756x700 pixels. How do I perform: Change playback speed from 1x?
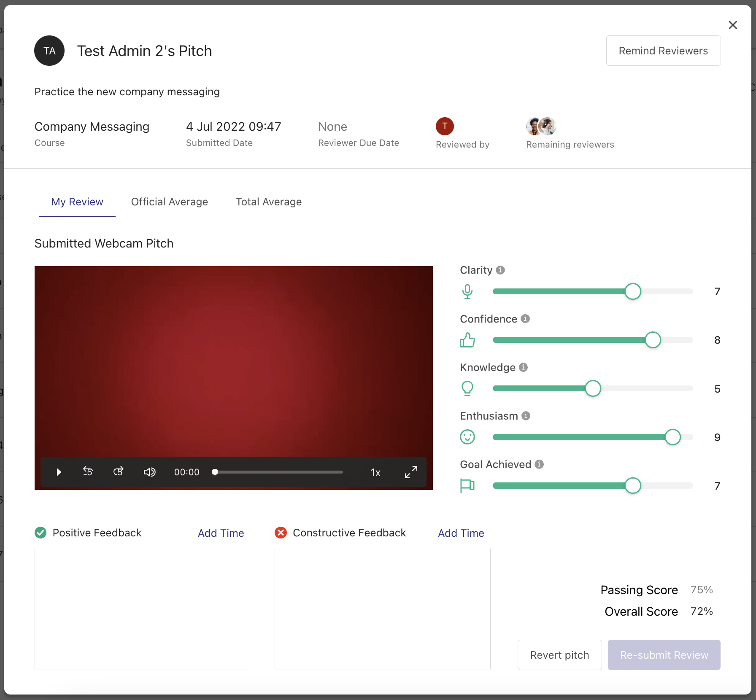(375, 472)
